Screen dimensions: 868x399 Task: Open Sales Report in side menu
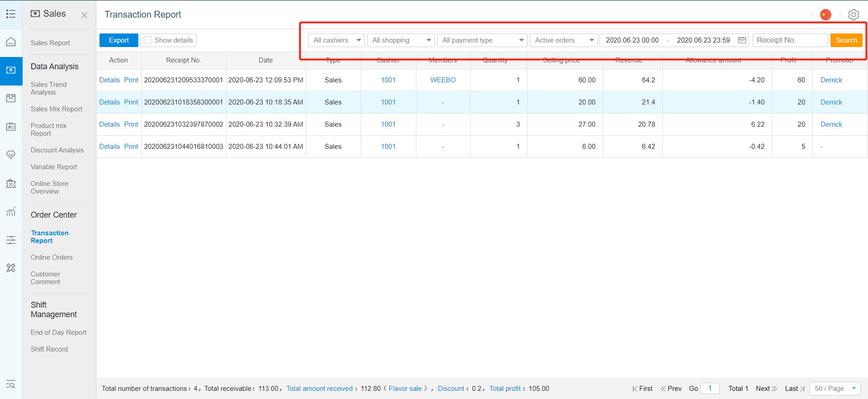pyautogui.click(x=50, y=43)
